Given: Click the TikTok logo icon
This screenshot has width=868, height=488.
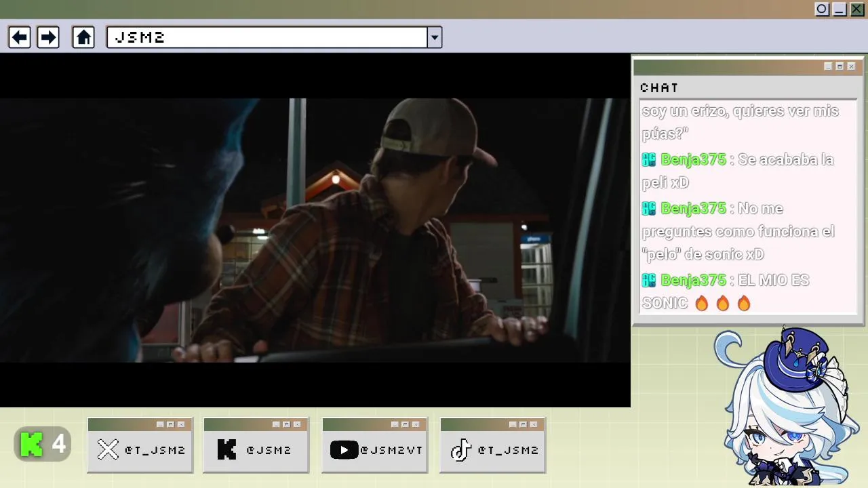Looking at the screenshot, I should point(461,449).
